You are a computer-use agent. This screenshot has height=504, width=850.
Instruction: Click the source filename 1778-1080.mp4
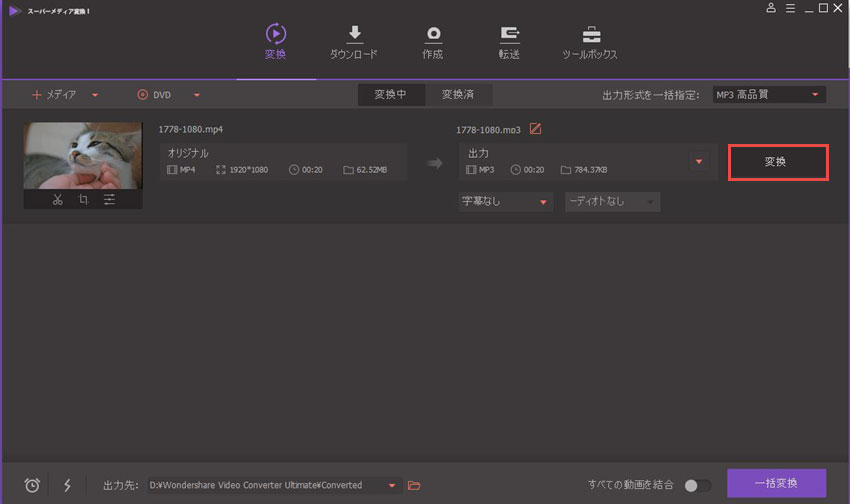pos(190,130)
